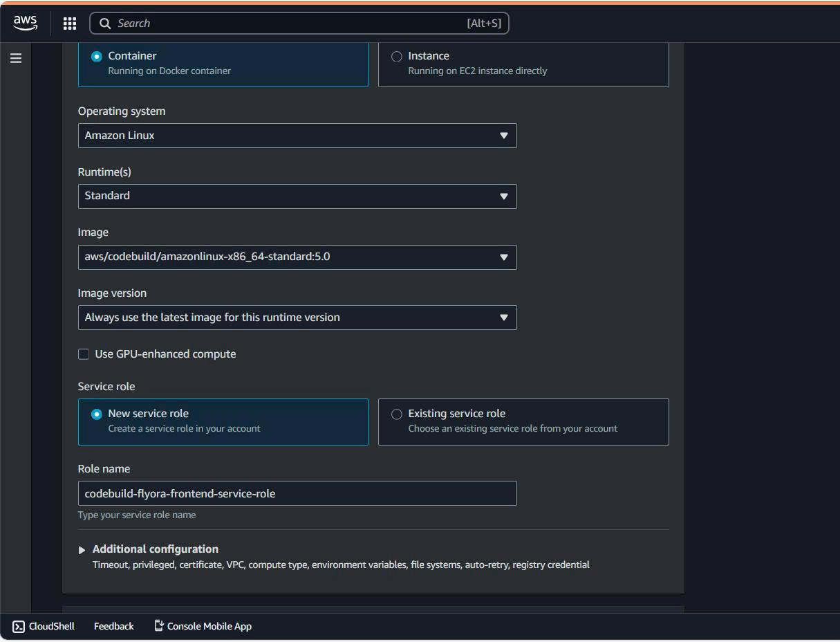
Task: Keep New service role selected
Action: [x=97, y=414]
